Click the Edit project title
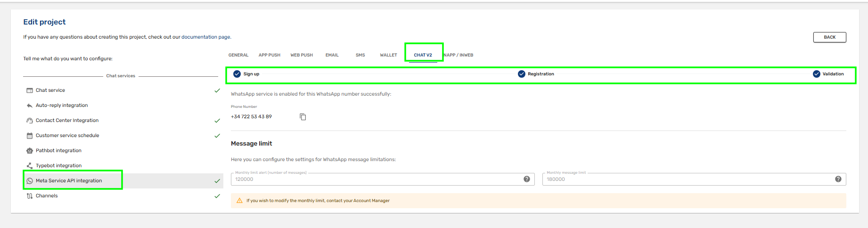The height and width of the screenshot is (228, 868). 44,22
